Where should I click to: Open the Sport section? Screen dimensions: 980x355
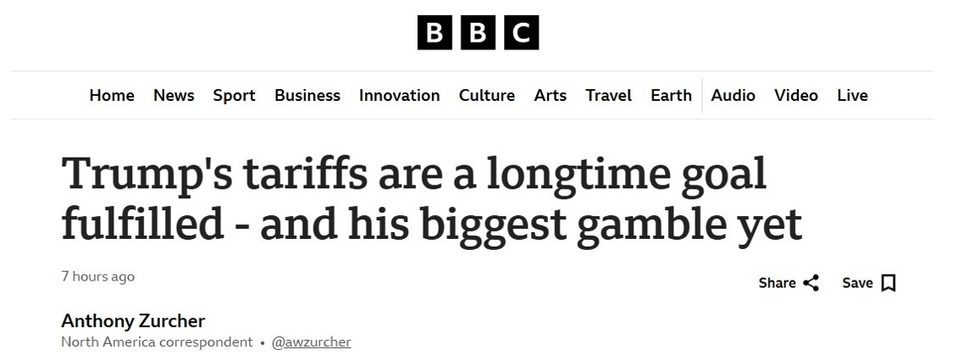(234, 96)
